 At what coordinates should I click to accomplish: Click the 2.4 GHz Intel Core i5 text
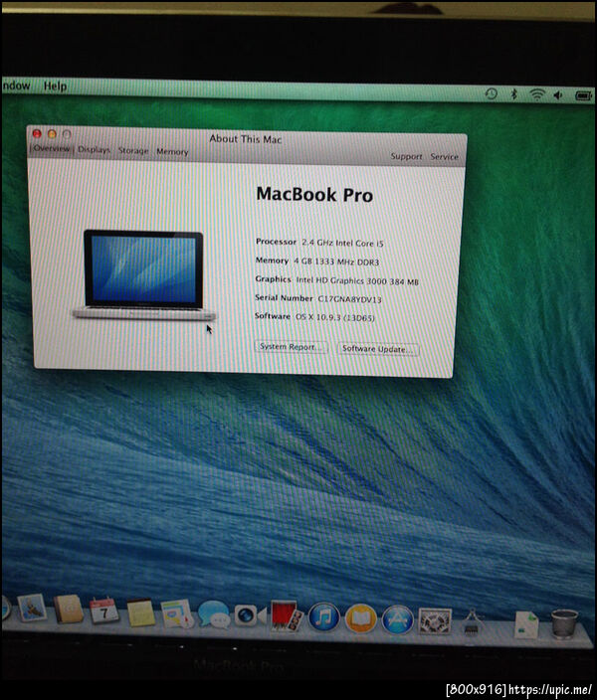[342, 243]
